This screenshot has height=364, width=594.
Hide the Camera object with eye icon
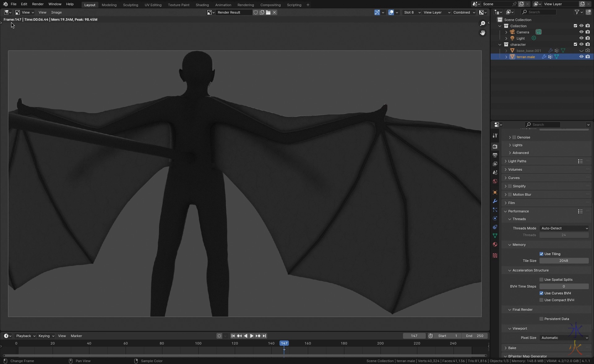[x=581, y=32]
